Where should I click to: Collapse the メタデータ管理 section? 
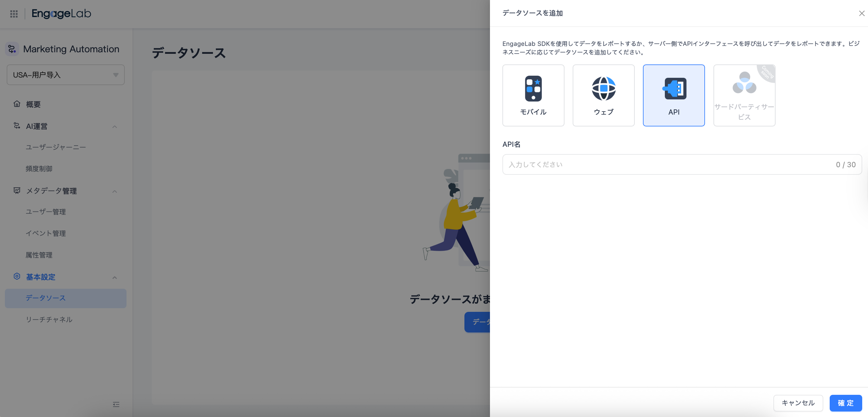(x=115, y=191)
